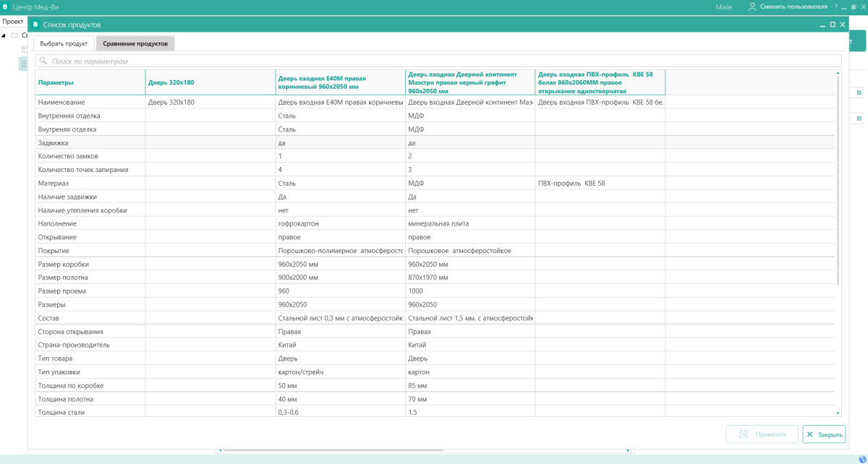Click the Привязать button

click(x=762, y=434)
